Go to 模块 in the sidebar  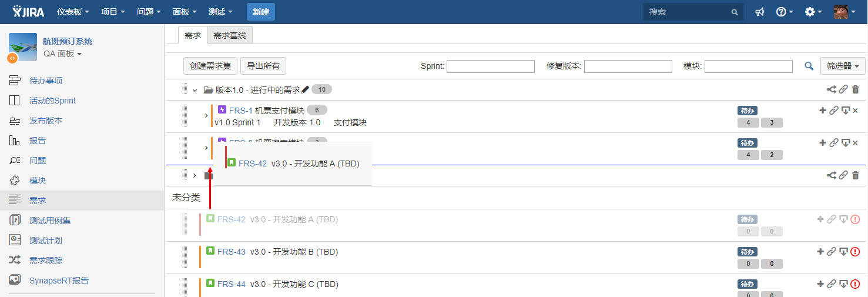coord(38,181)
